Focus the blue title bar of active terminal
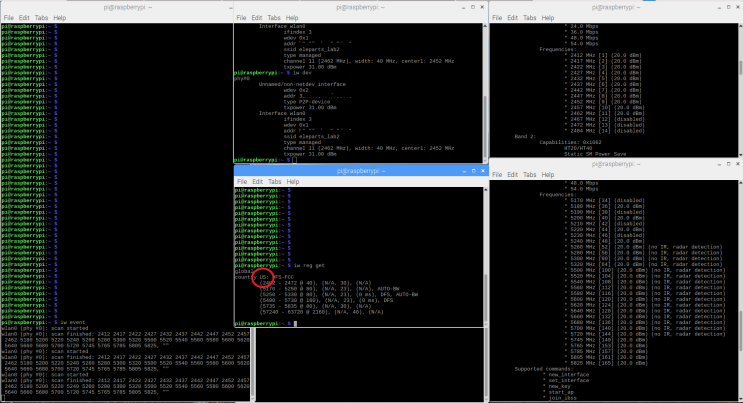Image resolution: width=743 pixels, height=403 pixels. tap(360, 171)
